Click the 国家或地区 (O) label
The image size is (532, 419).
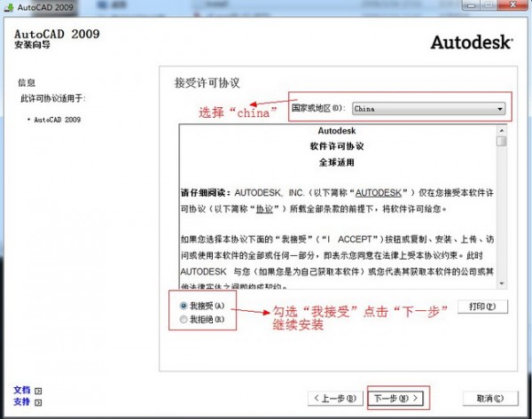tap(318, 108)
